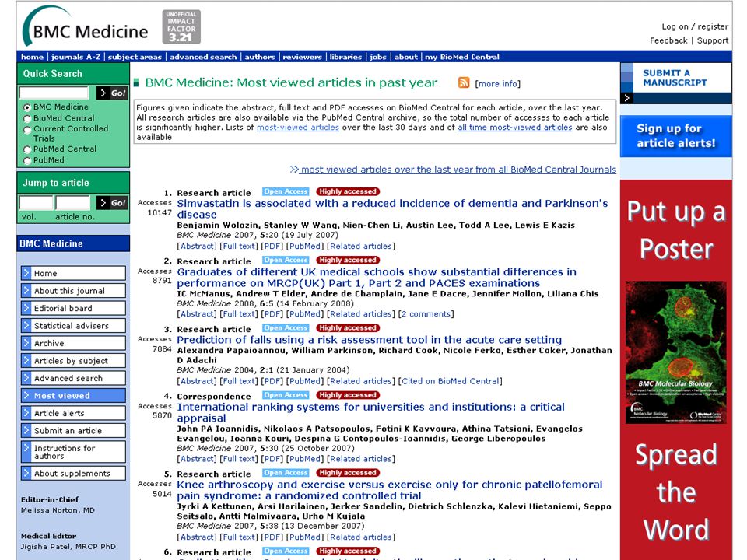Screen dimensions: 747x560
Task: Click the [more info] link
Action: point(498,84)
